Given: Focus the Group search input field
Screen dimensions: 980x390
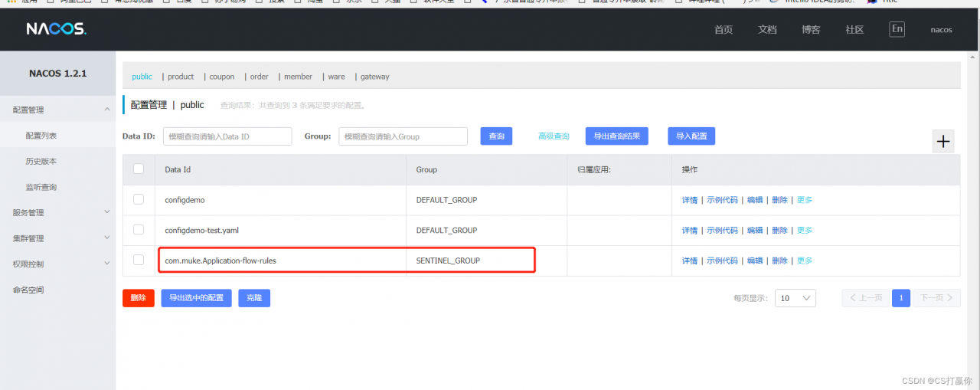Looking at the screenshot, I should click(403, 136).
